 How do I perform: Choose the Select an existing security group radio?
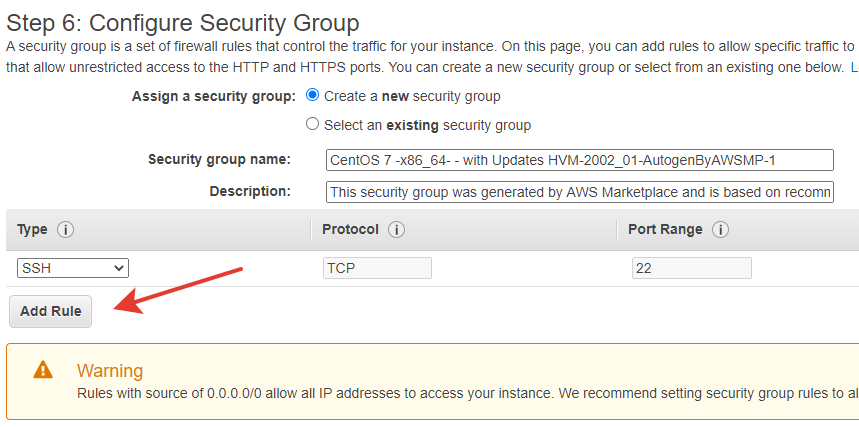pos(313,125)
